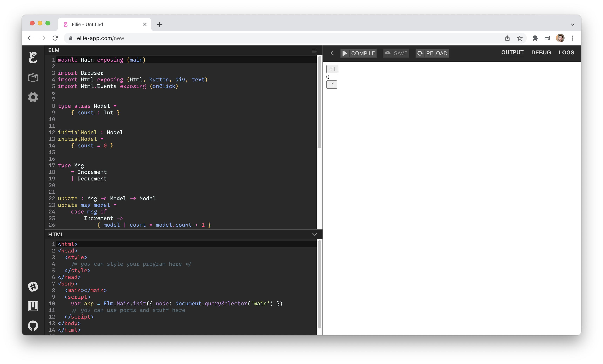
Task: Open the Chrome profile avatar
Action: (560, 38)
